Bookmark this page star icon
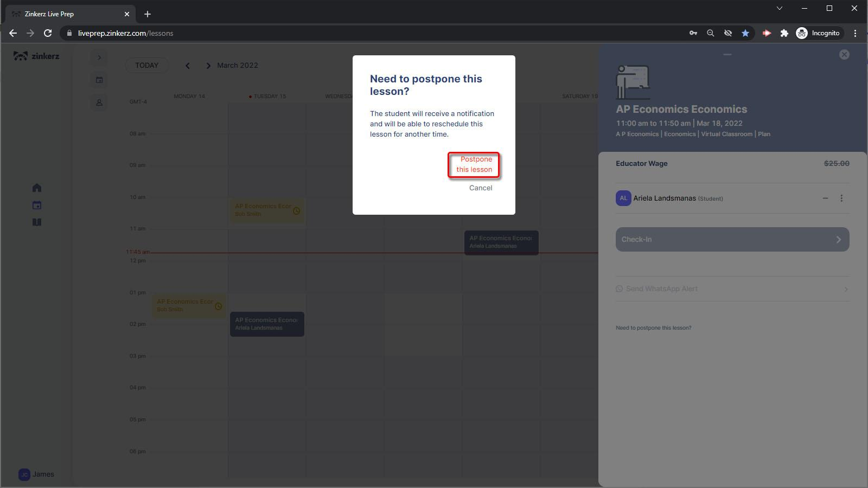The image size is (868, 488). pyautogui.click(x=745, y=33)
